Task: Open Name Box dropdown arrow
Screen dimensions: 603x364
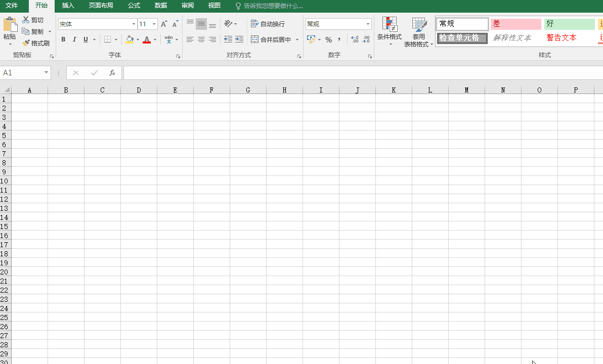Action: [46, 72]
